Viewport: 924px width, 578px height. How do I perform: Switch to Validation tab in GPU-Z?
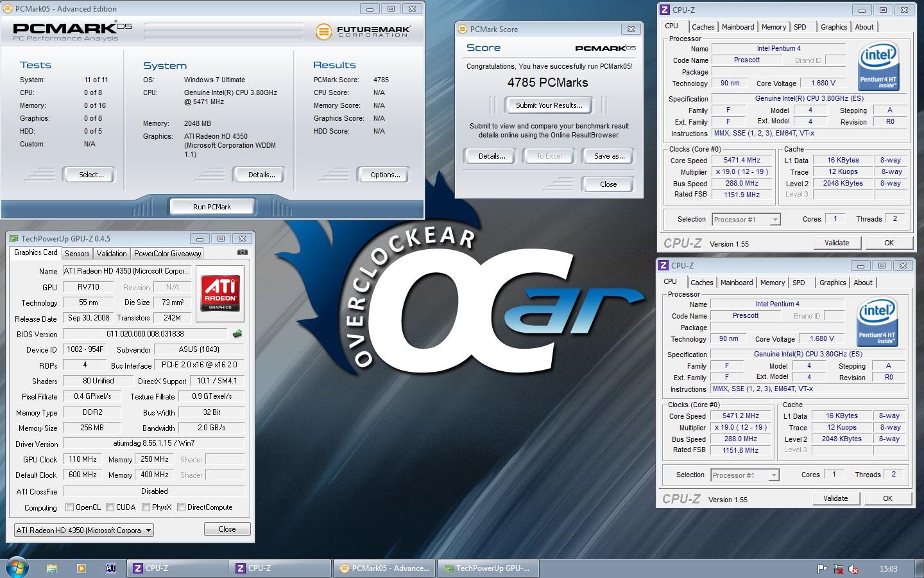[112, 254]
